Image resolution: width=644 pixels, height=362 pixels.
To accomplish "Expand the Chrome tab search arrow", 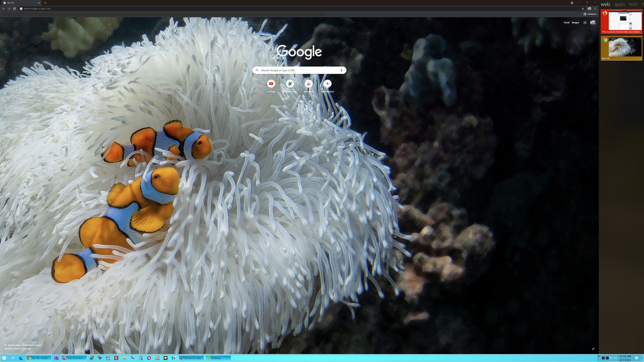I will [572, 3].
